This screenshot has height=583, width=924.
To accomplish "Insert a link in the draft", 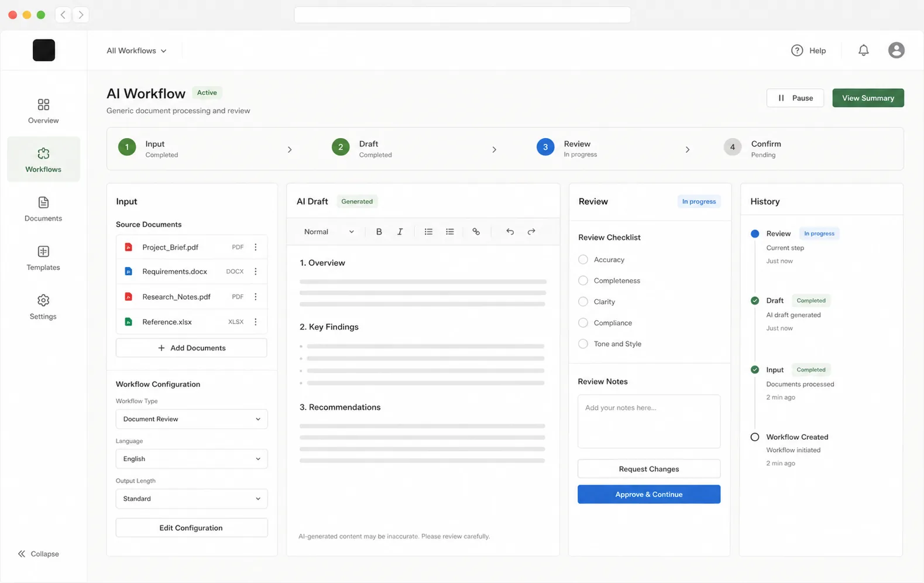I will click(x=476, y=232).
